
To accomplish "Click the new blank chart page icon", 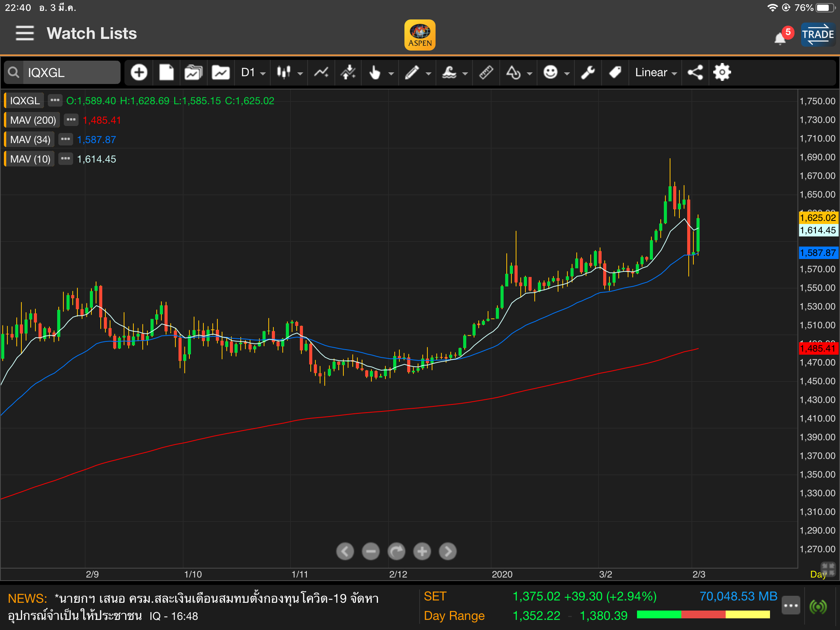I will [x=166, y=73].
